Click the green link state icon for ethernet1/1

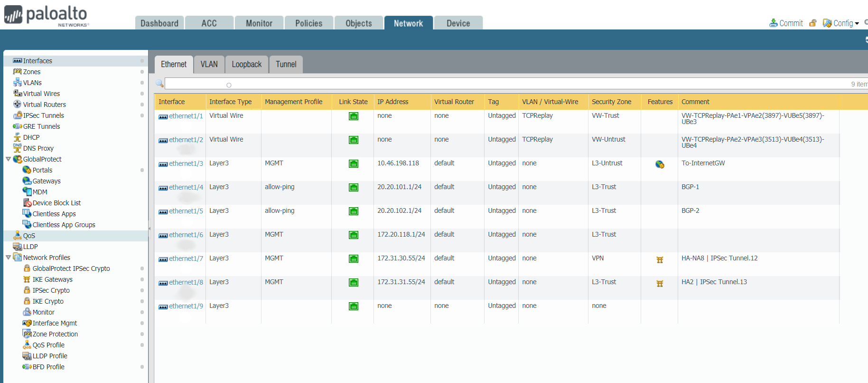coord(354,116)
